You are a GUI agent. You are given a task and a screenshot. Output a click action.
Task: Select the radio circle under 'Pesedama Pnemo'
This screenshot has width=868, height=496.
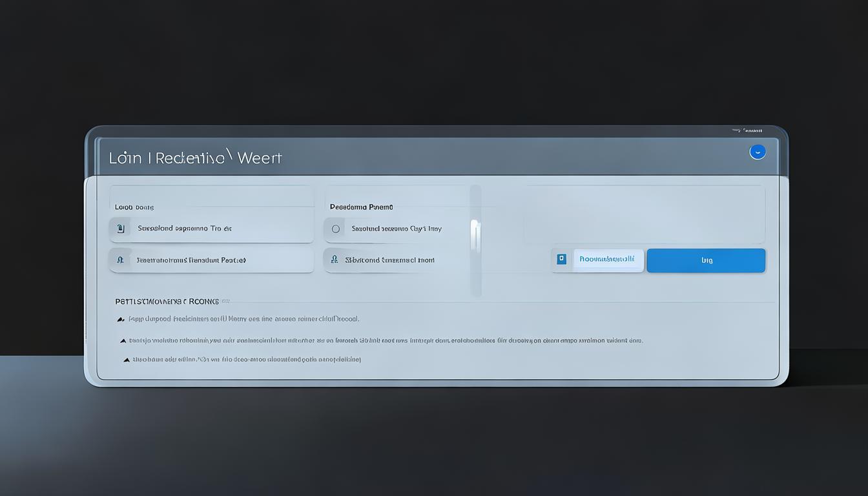(x=335, y=229)
